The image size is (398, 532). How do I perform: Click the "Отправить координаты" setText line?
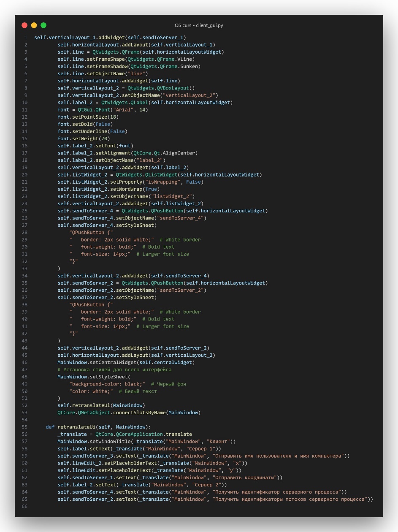point(170,478)
